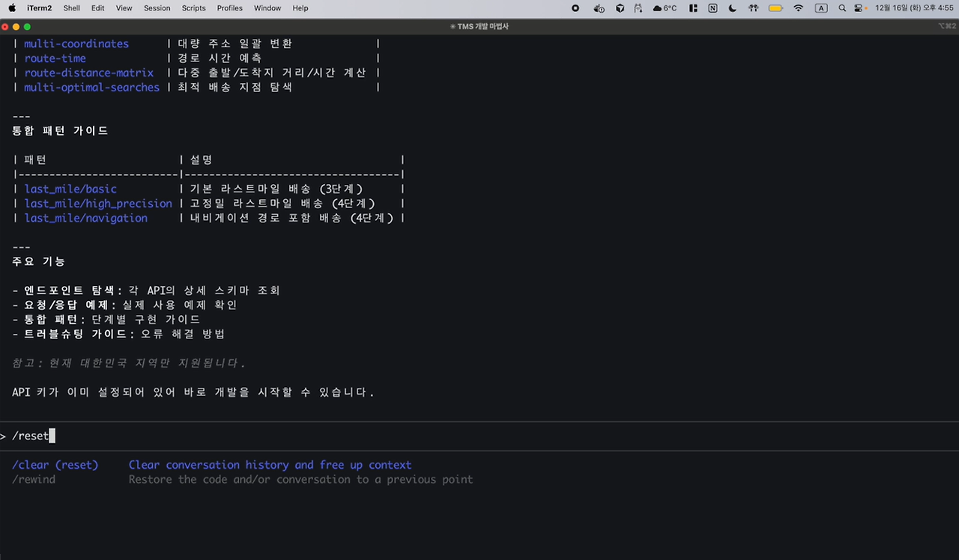Screen dimensions: 959x560
Task: Click the last_mile/navigation pattern name
Action: 85,218
